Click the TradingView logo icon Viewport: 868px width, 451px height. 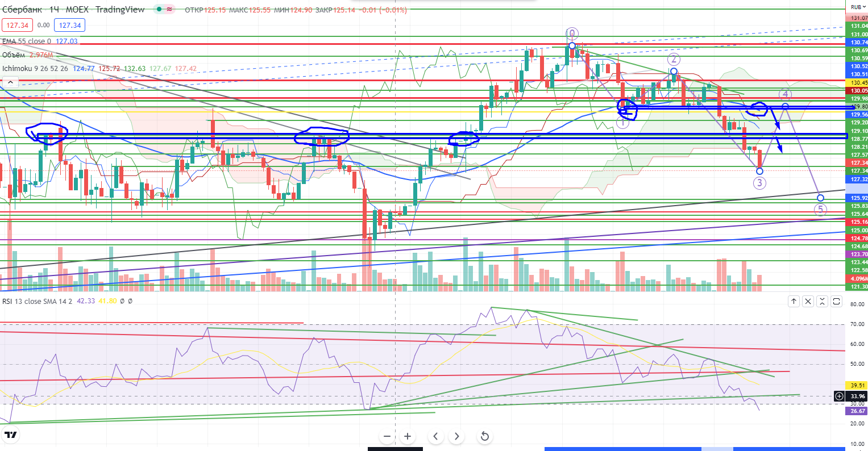pyautogui.click(x=10, y=436)
